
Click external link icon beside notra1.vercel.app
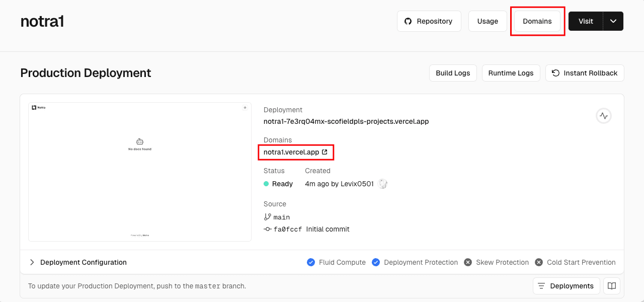325,152
